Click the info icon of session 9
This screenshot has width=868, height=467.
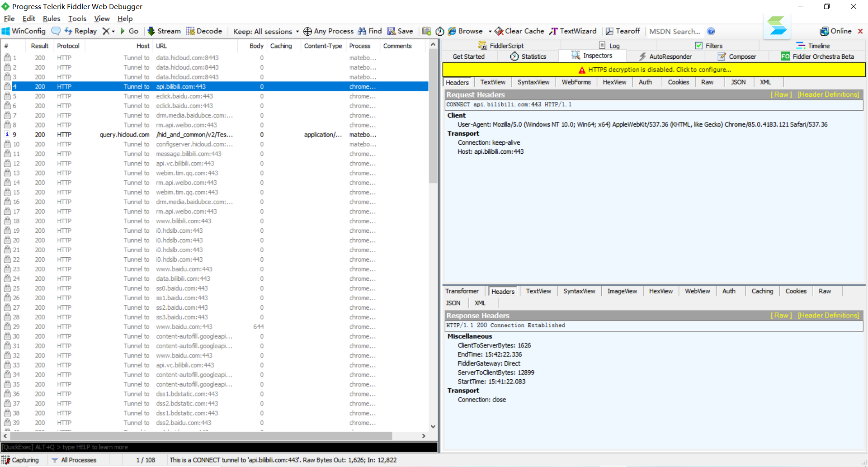click(7, 134)
